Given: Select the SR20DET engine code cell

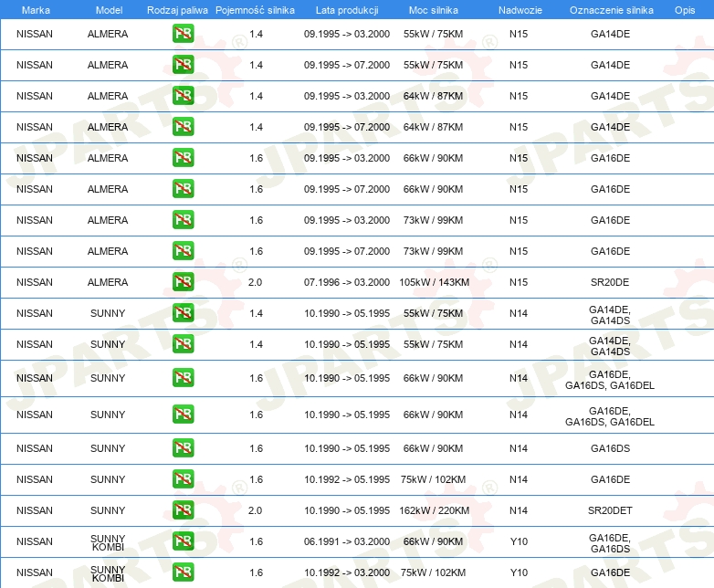Looking at the screenshot, I should click(610, 510).
